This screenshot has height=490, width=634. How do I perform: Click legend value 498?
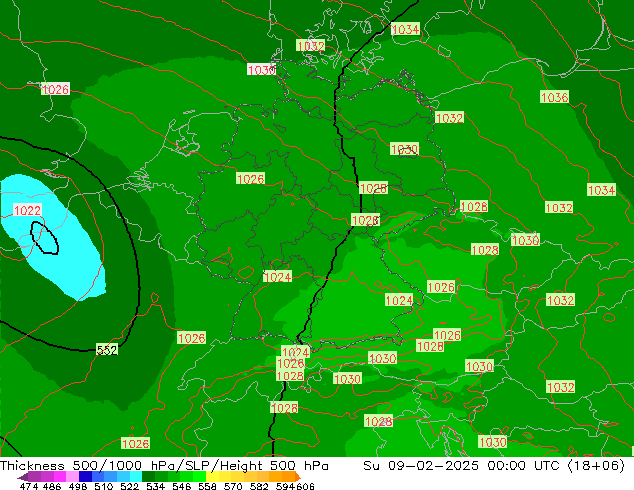(x=77, y=486)
